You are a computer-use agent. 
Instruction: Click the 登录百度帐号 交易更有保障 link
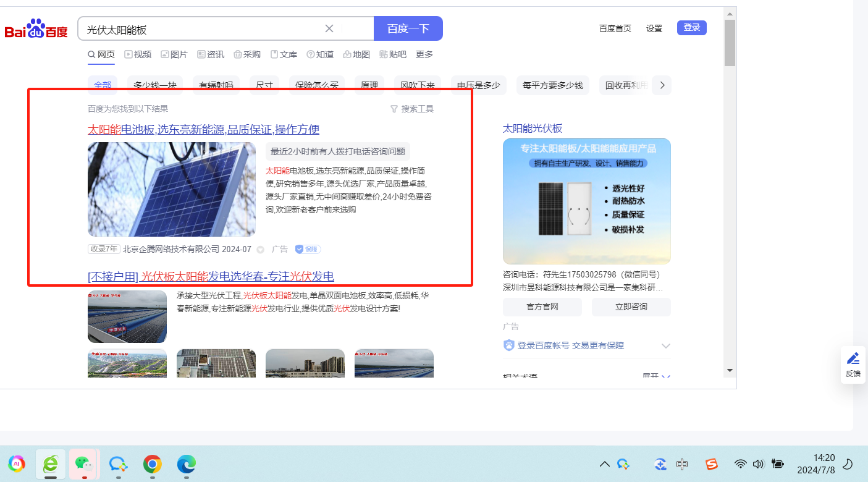tap(570, 345)
